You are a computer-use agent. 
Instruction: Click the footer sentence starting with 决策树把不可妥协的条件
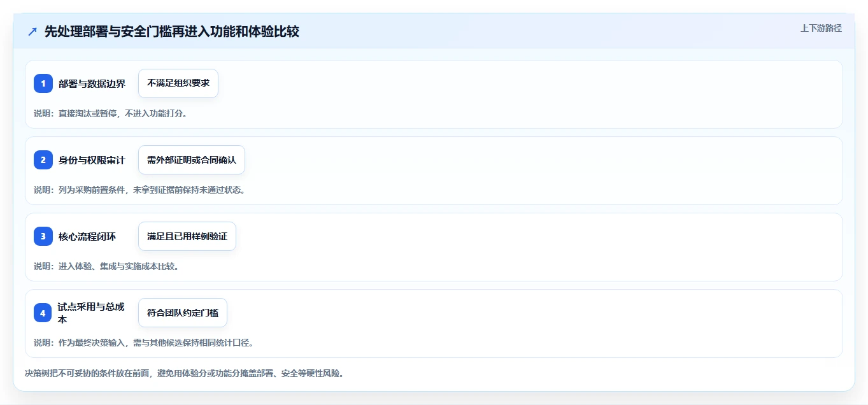185,373
